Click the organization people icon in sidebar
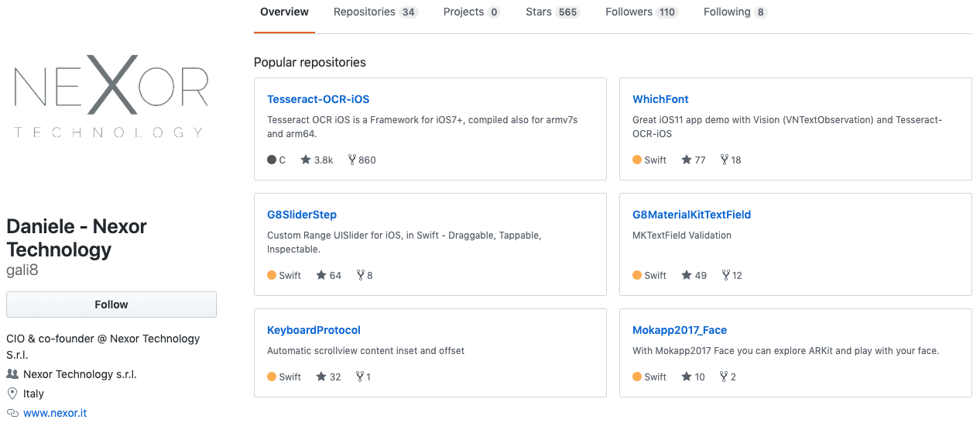 point(12,374)
